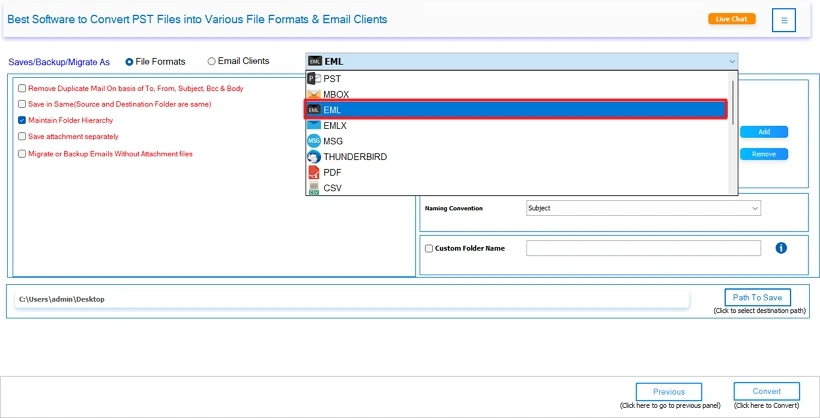Select the PST format icon

coord(314,79)
